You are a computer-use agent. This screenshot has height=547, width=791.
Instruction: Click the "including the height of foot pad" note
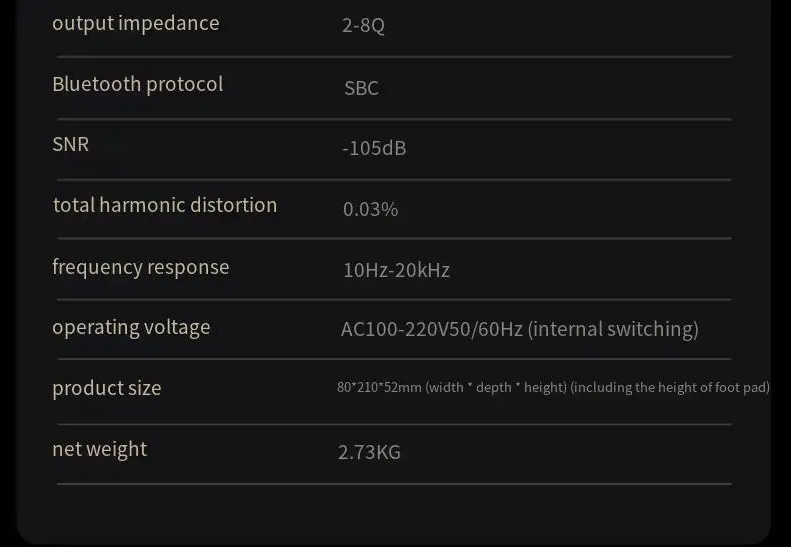click(670, 387)
